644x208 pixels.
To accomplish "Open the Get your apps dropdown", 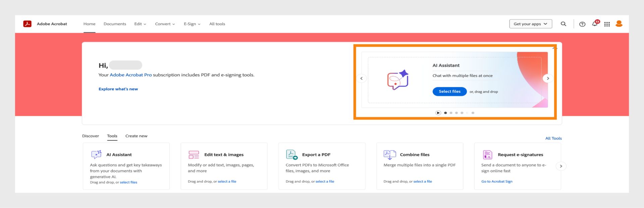I will (530, 24).
